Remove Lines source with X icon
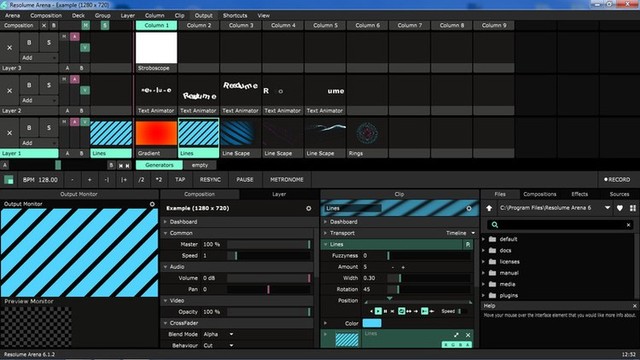 pyautogui.click(x=468, y=335)
